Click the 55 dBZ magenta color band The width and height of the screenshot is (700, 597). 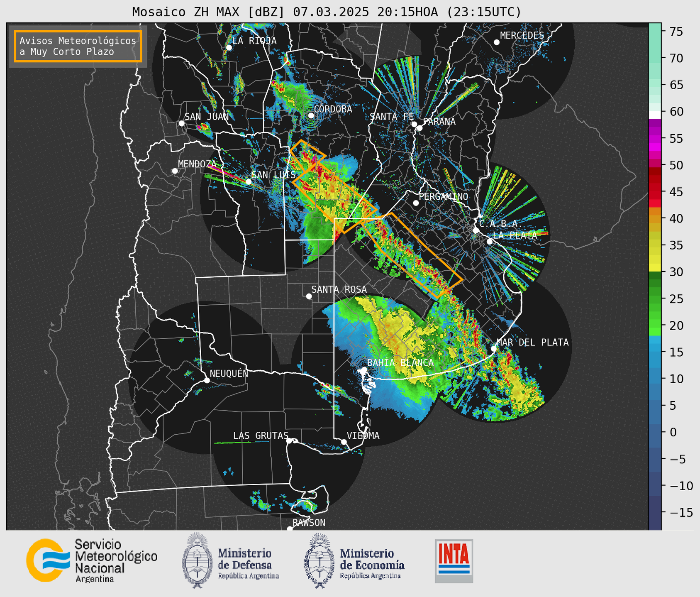tap(655, 138)
